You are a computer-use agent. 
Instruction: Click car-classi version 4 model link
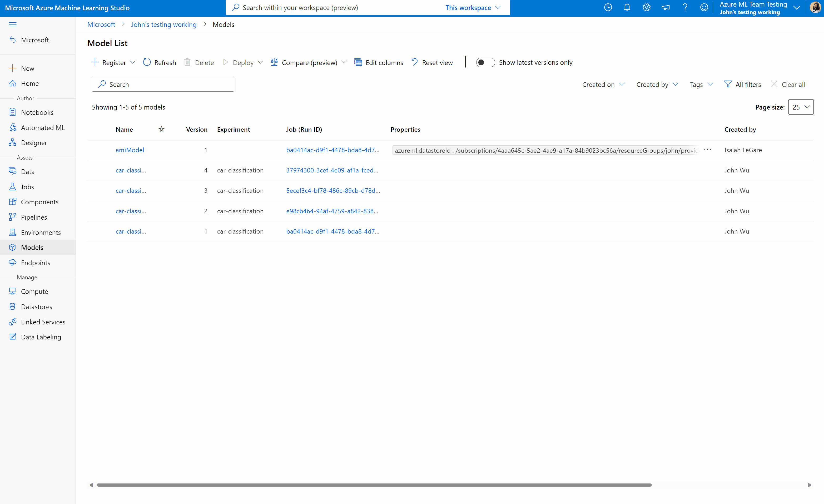130,170
